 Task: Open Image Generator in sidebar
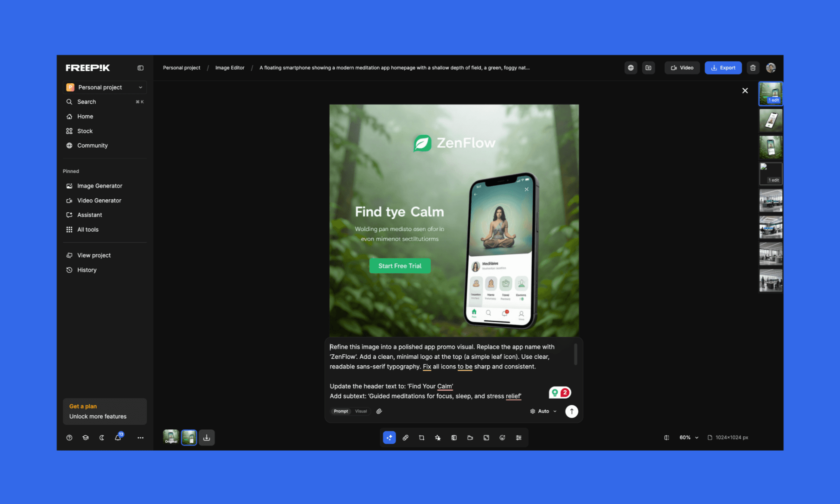(100, 186)
